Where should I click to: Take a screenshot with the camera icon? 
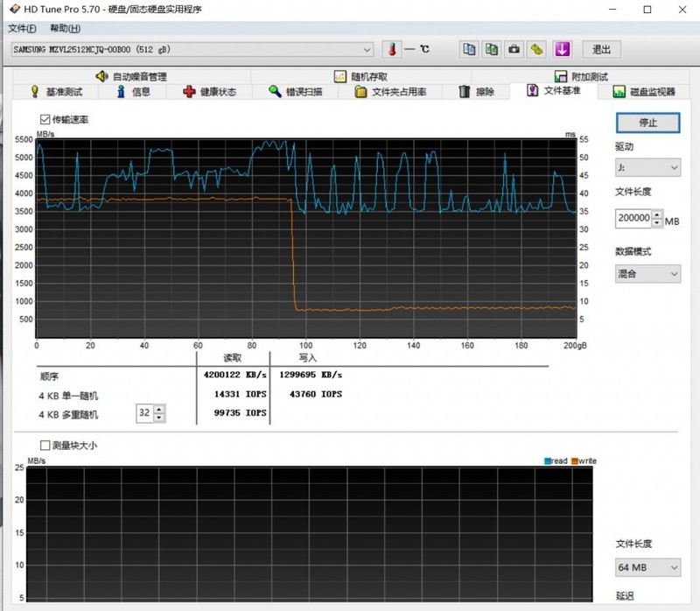point(512,49)
